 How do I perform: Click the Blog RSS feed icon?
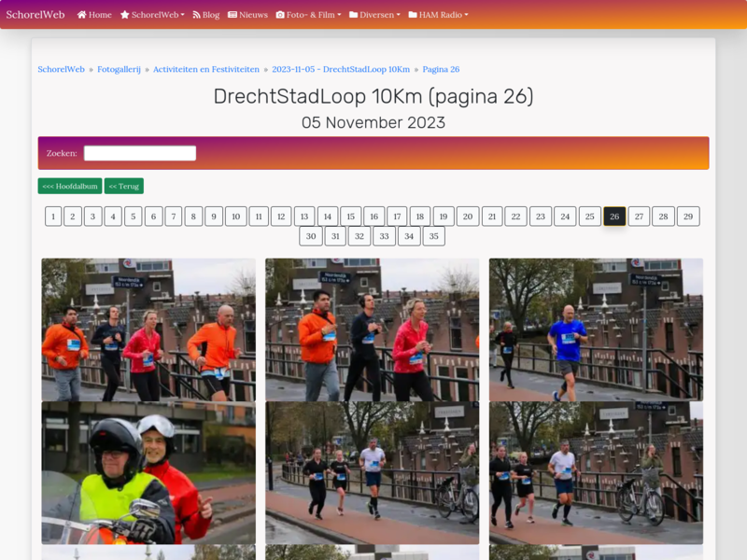[x=196, y=15]
